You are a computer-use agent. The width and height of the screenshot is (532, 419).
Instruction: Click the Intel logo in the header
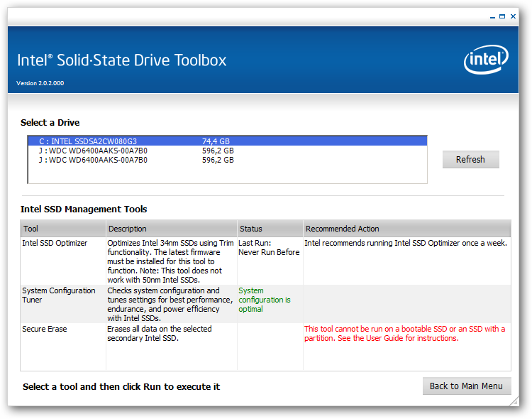[485, 60]
